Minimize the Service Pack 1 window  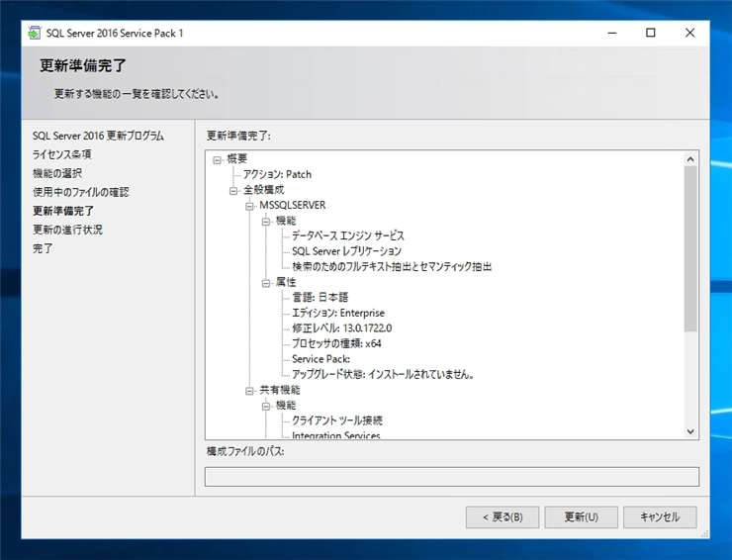click(612, 33)
